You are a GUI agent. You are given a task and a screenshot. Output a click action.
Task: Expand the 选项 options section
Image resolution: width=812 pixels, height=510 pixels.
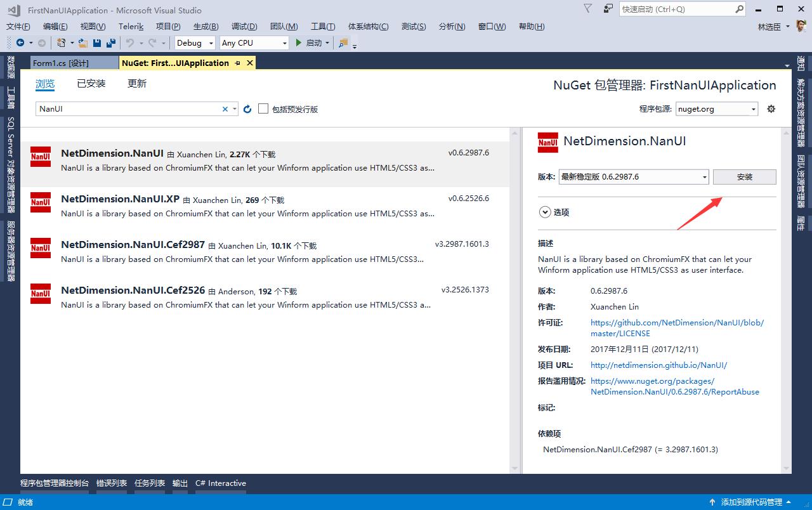pyautogui.click(x=545, y=213)
